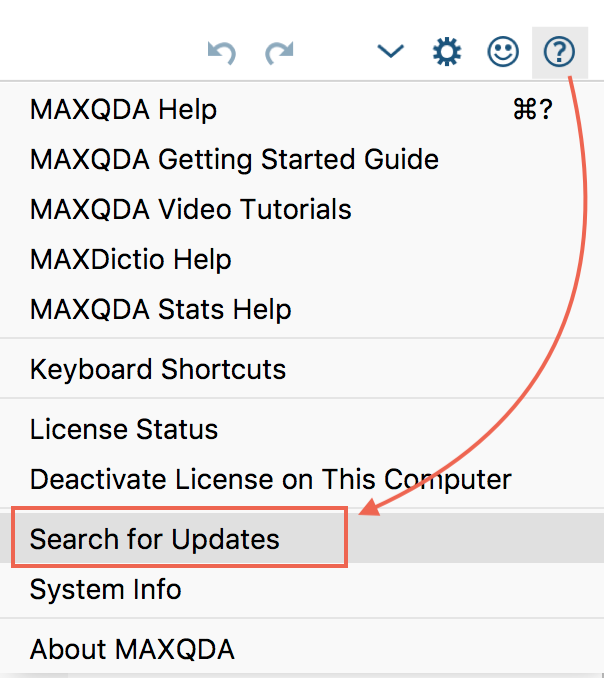Screen dimensions: 604x678
Task: Click highlighted row area right of Search for Updates
Action: (476, 538)
